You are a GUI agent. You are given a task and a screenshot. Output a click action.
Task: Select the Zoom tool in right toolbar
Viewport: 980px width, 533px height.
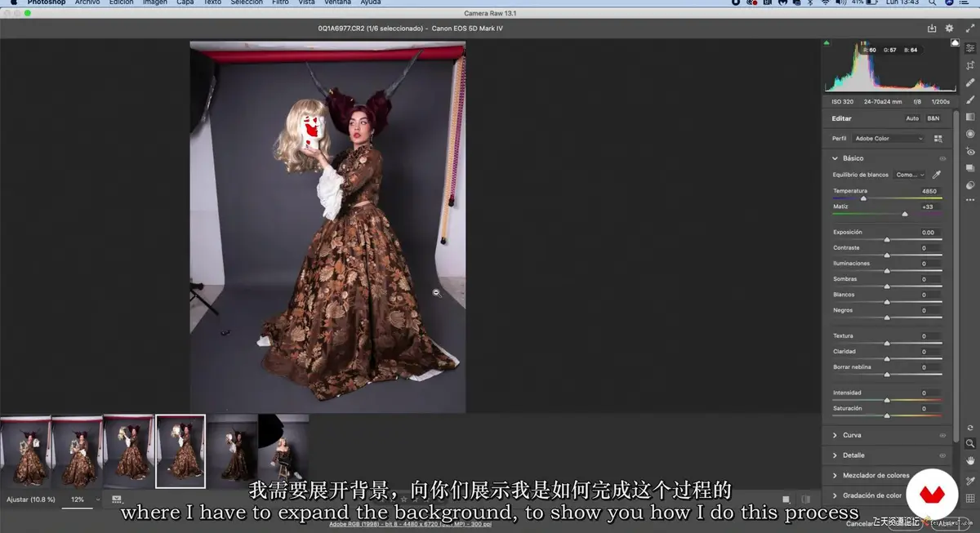tap(970, 443)
